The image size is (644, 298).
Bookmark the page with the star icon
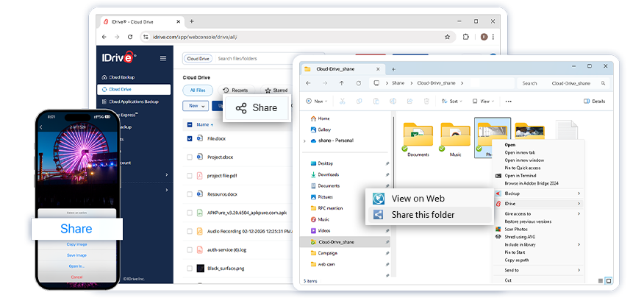447,37
